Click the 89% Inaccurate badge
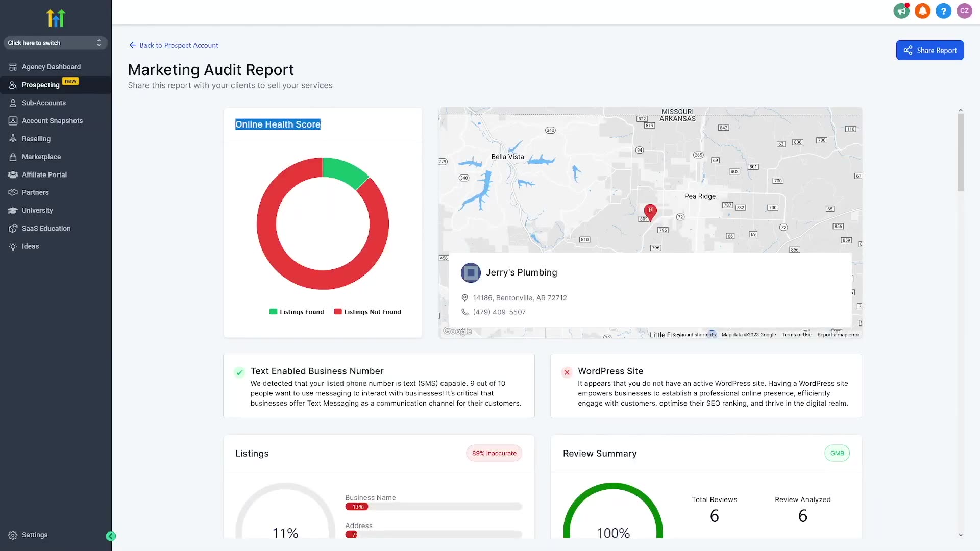The width and height of the screenshot is (980, 551). [x=494, y=453]
